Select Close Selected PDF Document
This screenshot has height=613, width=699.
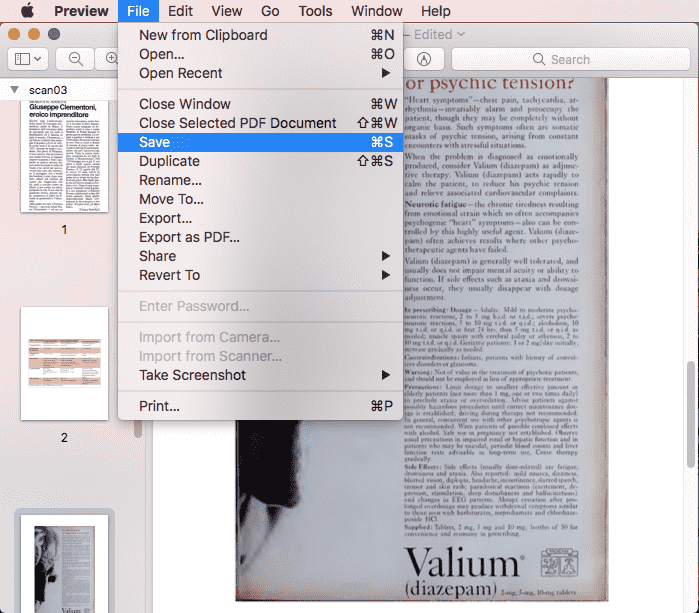(260, 123)
